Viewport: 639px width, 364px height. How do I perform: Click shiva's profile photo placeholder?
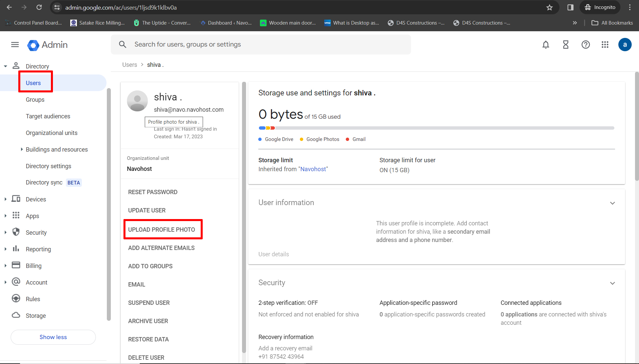(x=137, y=101)
